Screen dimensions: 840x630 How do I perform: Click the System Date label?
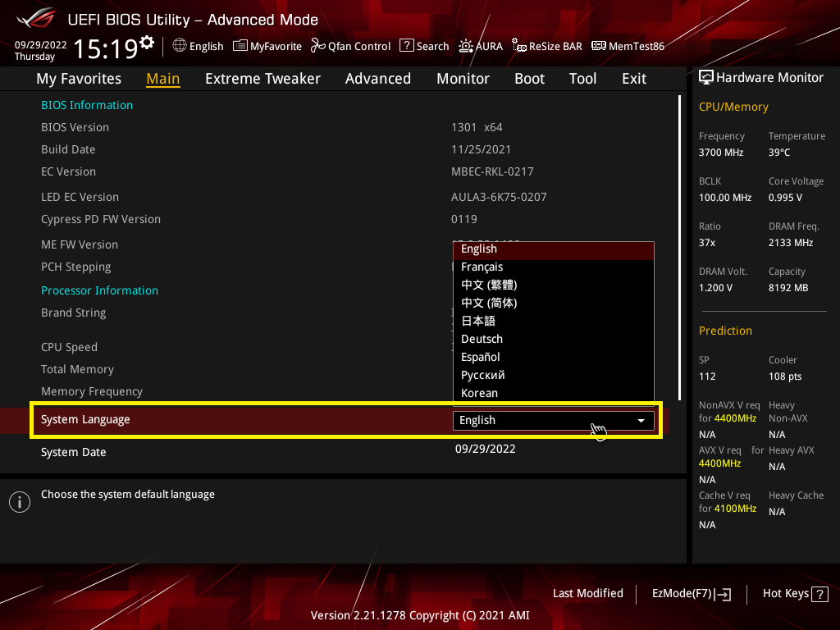coord(73,452)
